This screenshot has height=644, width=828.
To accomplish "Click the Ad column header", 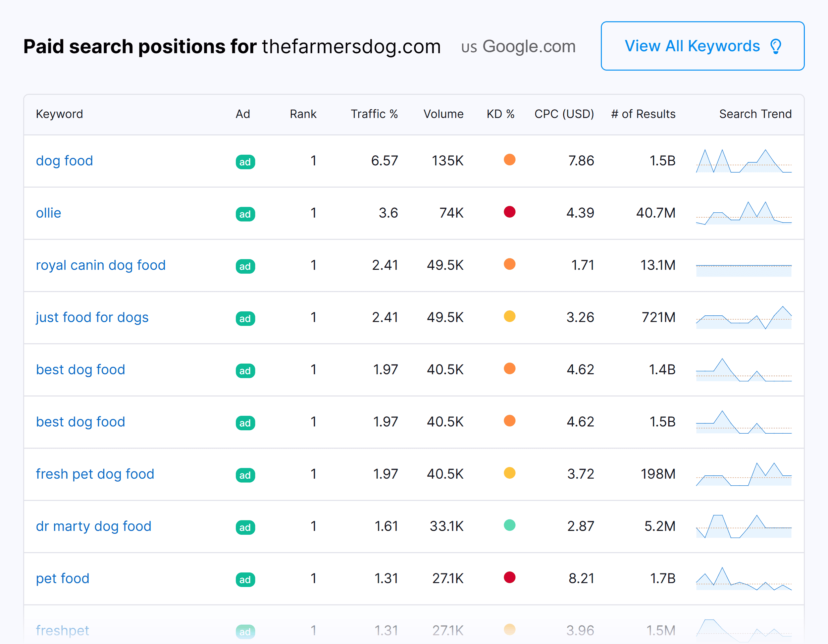I will click(243, 114).
